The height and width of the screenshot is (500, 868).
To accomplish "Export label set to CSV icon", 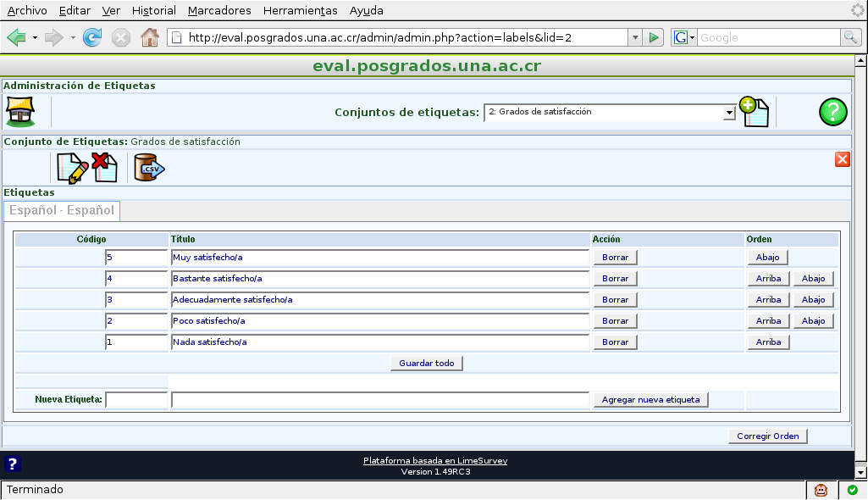I will point(149,168).
